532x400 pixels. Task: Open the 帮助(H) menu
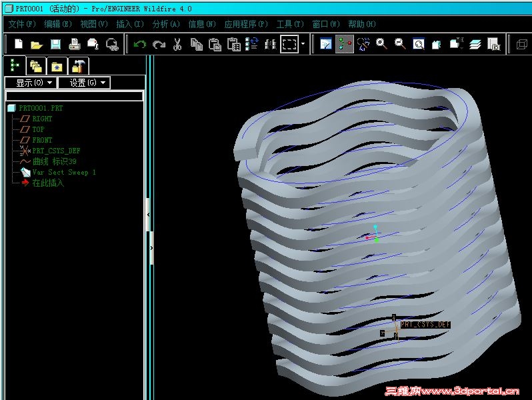(x=362, y=24)
